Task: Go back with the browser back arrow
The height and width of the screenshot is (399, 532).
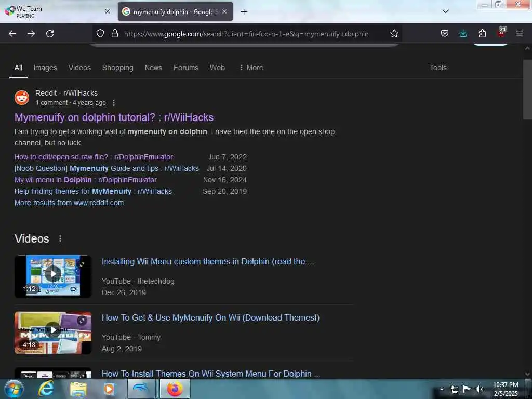Action: (x=12, y=34)
